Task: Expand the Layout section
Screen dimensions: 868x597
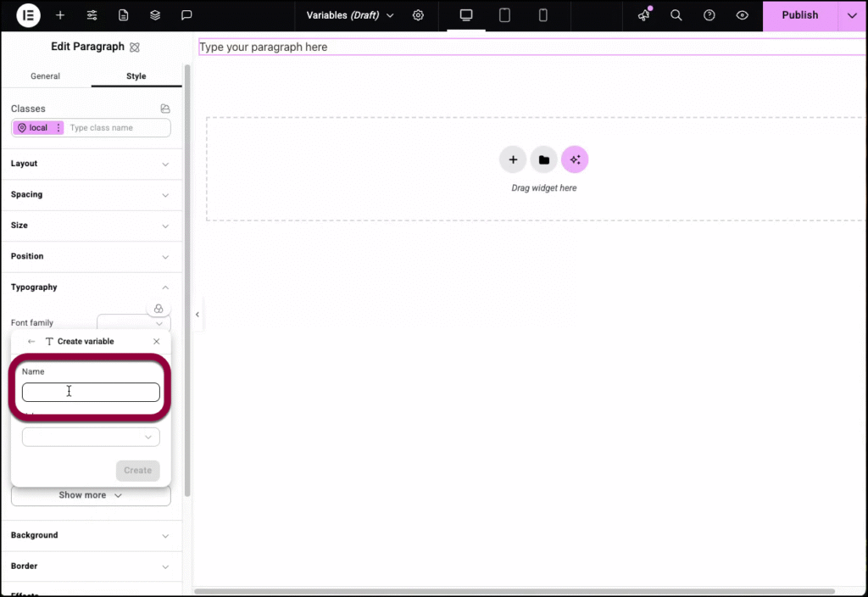Action: click(91, 164)
